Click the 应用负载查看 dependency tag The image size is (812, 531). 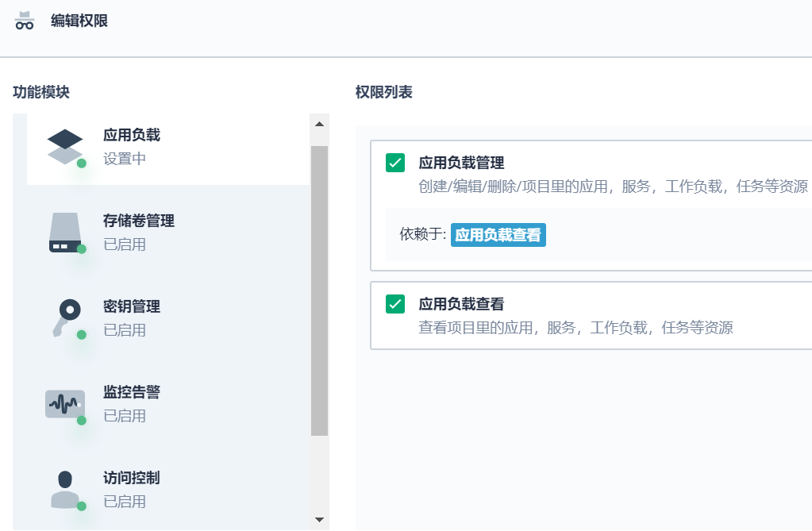pyautogui.click(x=498, y=235)
